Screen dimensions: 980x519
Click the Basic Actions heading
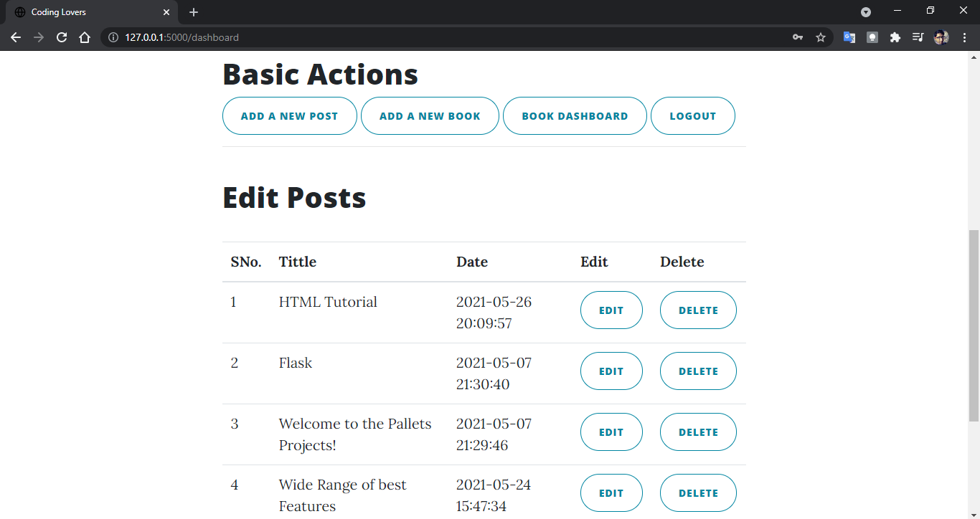(320, 74)
